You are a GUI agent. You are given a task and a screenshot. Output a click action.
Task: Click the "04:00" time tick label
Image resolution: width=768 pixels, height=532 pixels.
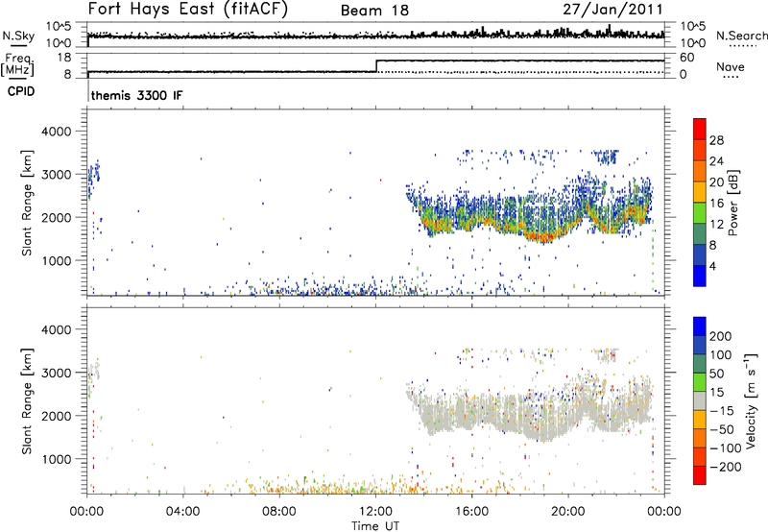[x=183, y=512]
